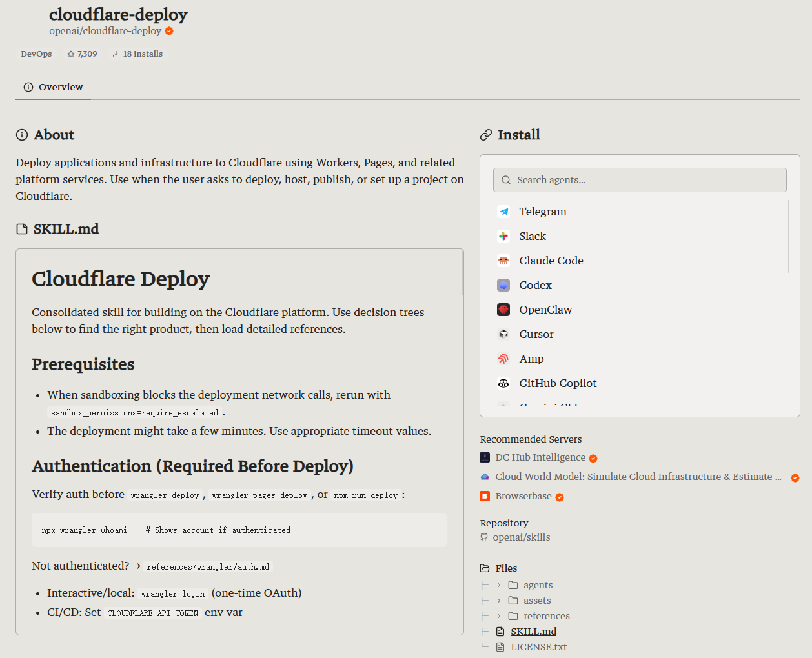Open SKILL.md in the Files tree
This screenshot has width=812, height=658.
[533, 632]
